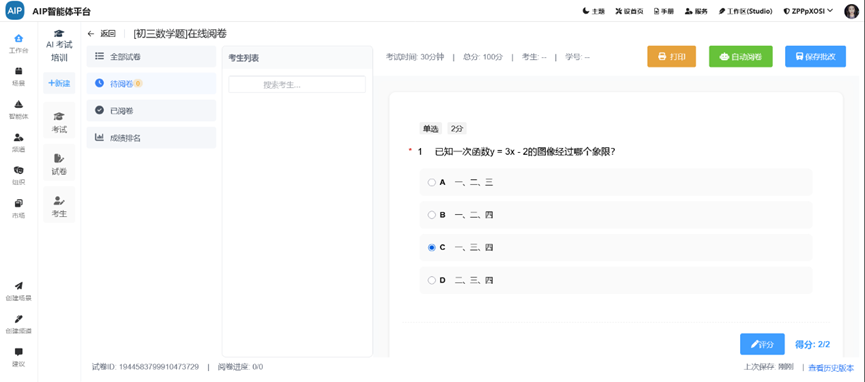Viewport: 865px width, 382px height.
Task: Click question 1 text about 一次函数
Action: click(525, 152)
